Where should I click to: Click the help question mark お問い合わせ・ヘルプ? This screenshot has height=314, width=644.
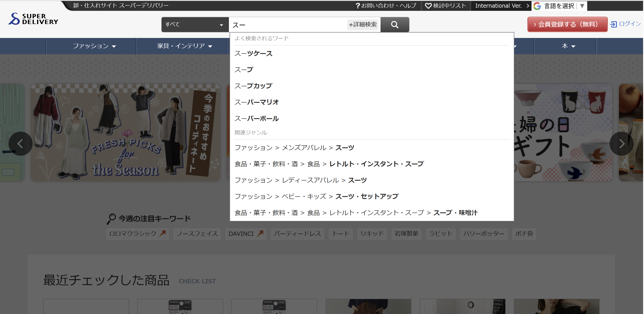[x=386, y=5]
